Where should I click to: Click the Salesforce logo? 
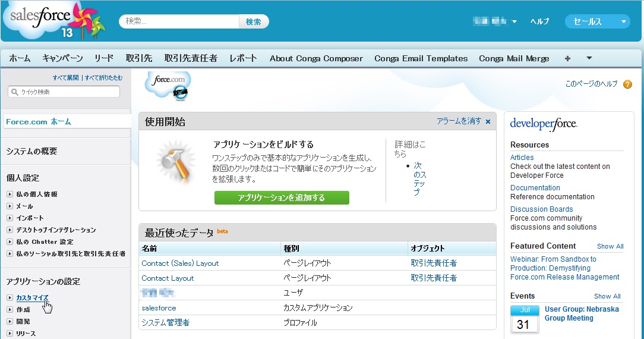coord(53,21)
